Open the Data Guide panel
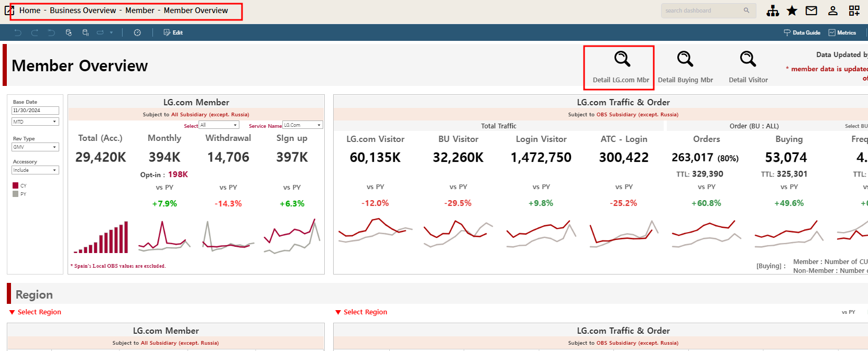Viewport: 868px width, 351px height. pos(802,32)
